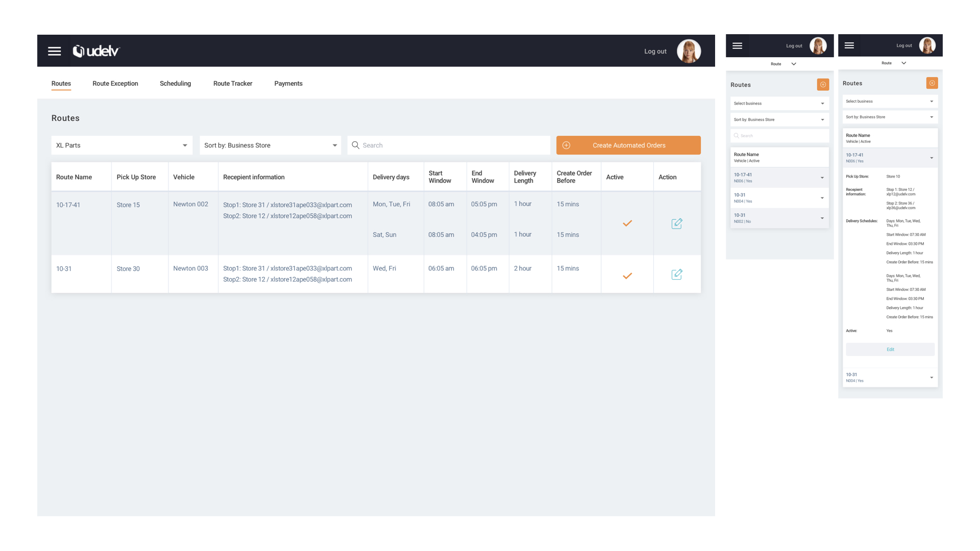The height and width of the screenshot is (551, 980).
Task: Click the Delivery days column header
Action: (x=391, y=177)
